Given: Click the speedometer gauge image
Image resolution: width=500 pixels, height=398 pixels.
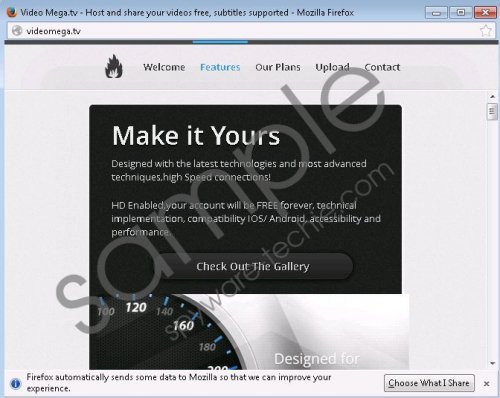Looking at the screenshot, I should pos(167,332).
